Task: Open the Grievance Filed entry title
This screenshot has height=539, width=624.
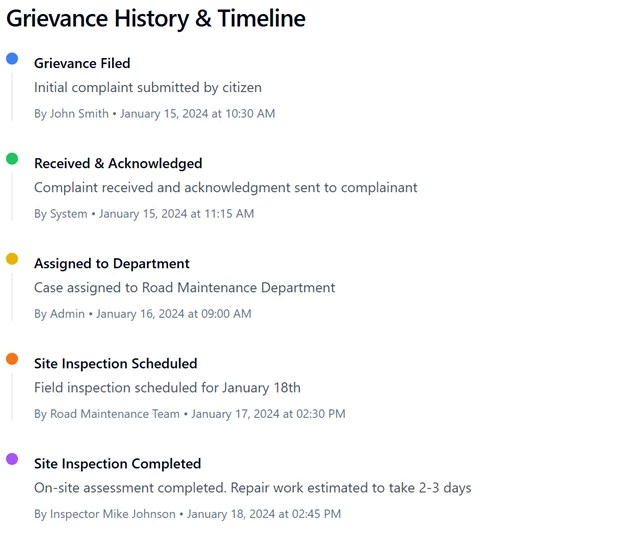Action: coord(82,63)
